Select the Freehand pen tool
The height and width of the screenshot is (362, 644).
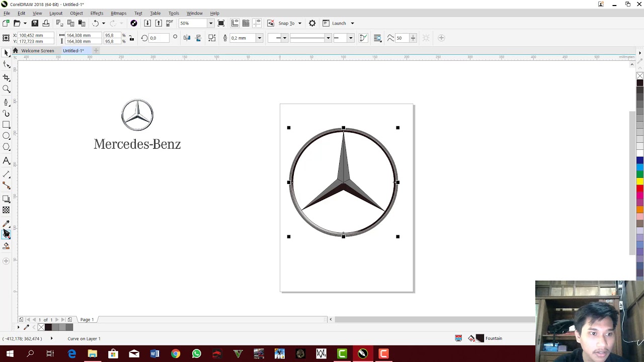coord(6,102)
